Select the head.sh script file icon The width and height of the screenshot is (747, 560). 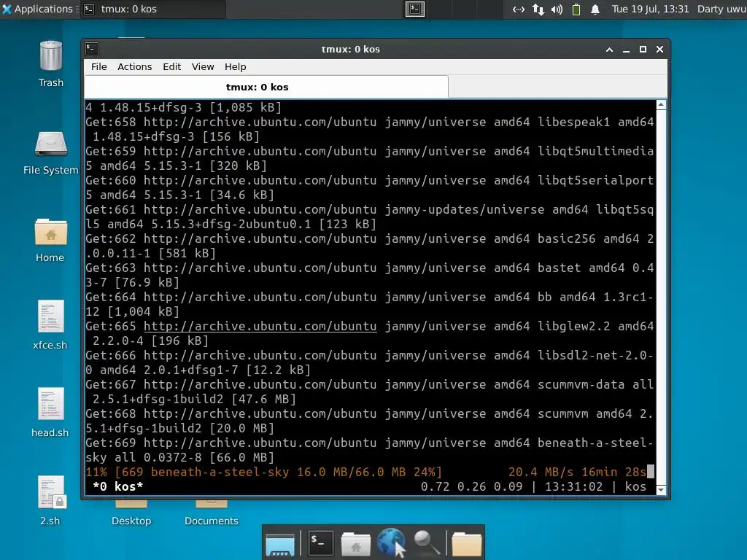click(x=51, y=404)
